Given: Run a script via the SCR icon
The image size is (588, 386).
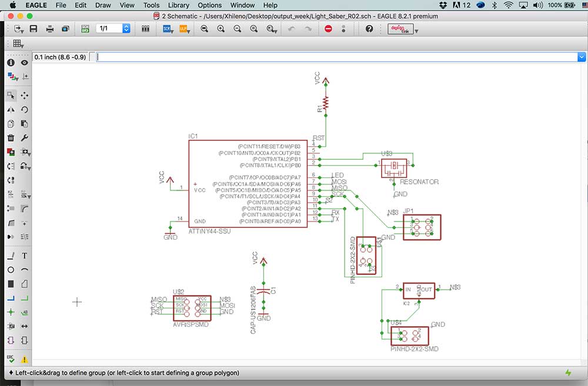Looking at the screenshot, I should [167, 29].
